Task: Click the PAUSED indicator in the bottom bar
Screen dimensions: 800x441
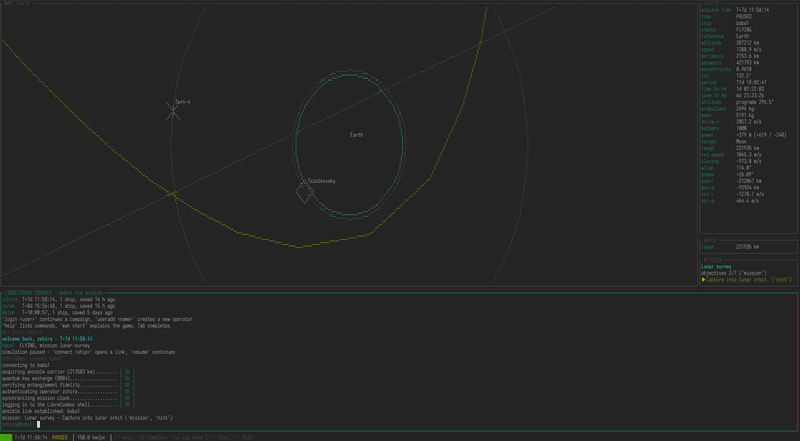Action: point(60,437)
